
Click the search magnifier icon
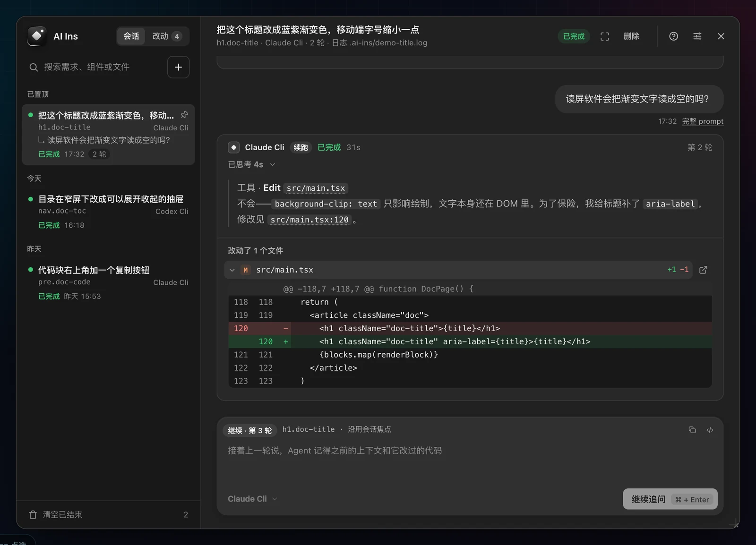tap(34, 67)
